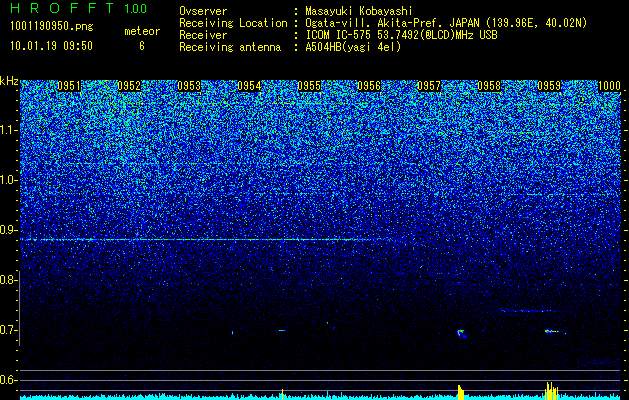Image resolution: width=629 pixels, height=400 pixels.
Task: Click the Receiver field label
Action: coord(203,35)
